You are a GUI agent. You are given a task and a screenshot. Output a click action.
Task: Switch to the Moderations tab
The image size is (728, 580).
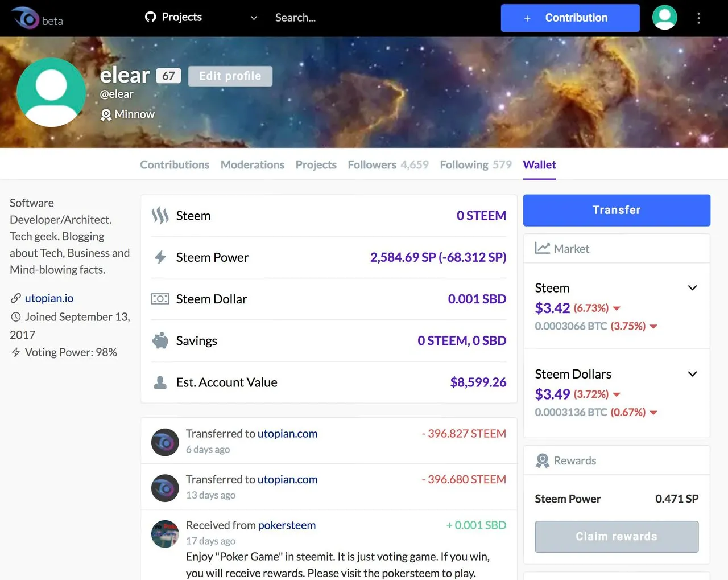253,164
